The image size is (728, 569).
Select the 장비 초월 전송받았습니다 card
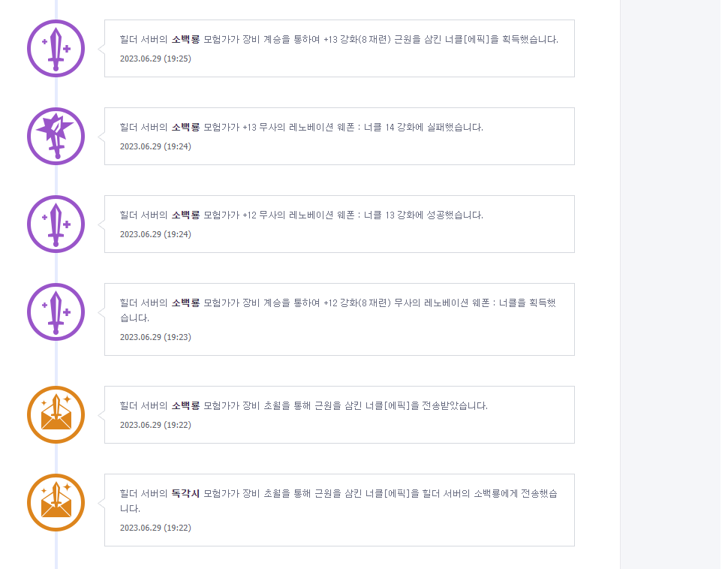(339, 414)
